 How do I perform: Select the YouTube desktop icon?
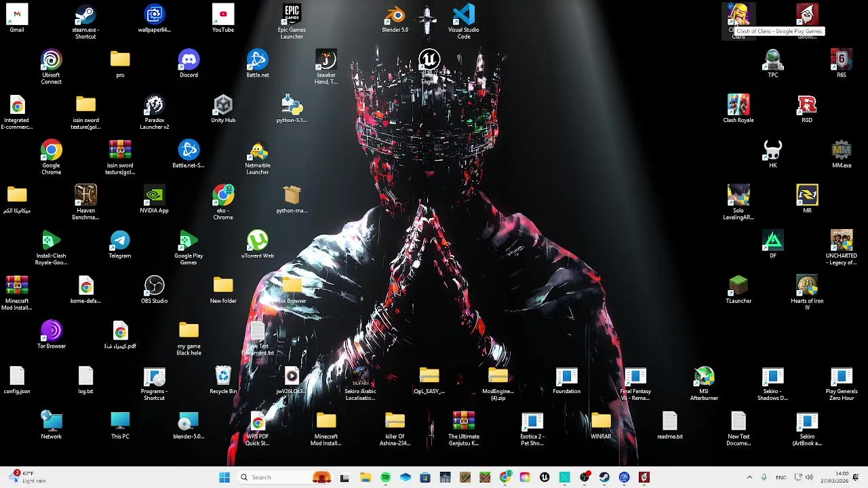[223, 19]
